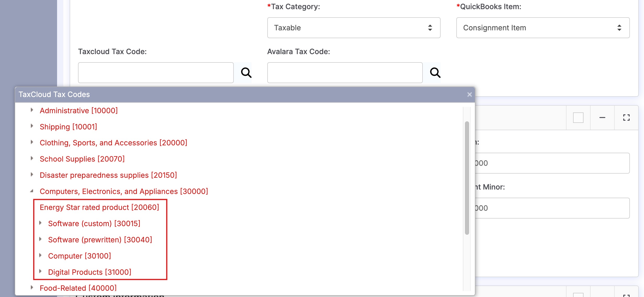Click the Avalara Tax Code search icon
Screen dimensions: 644x297
point(435,73)
